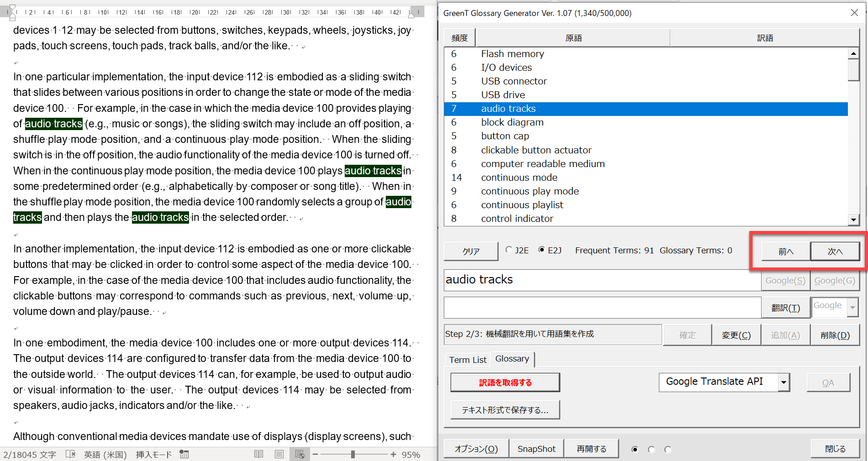The width and height of the screenshot is (868, 461).
Task: Click the zoom out minus icon
Action: coord(315,454)
